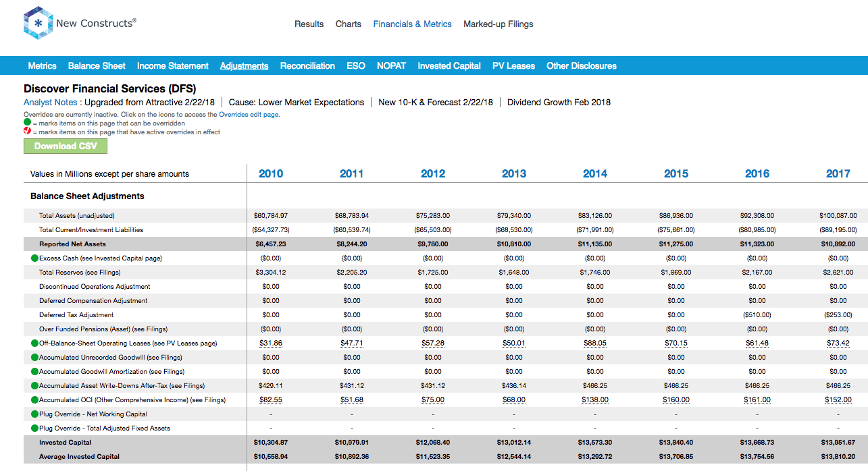Click green icon next to Accumulated Unrecorded Goodwill

coord(34,358)
